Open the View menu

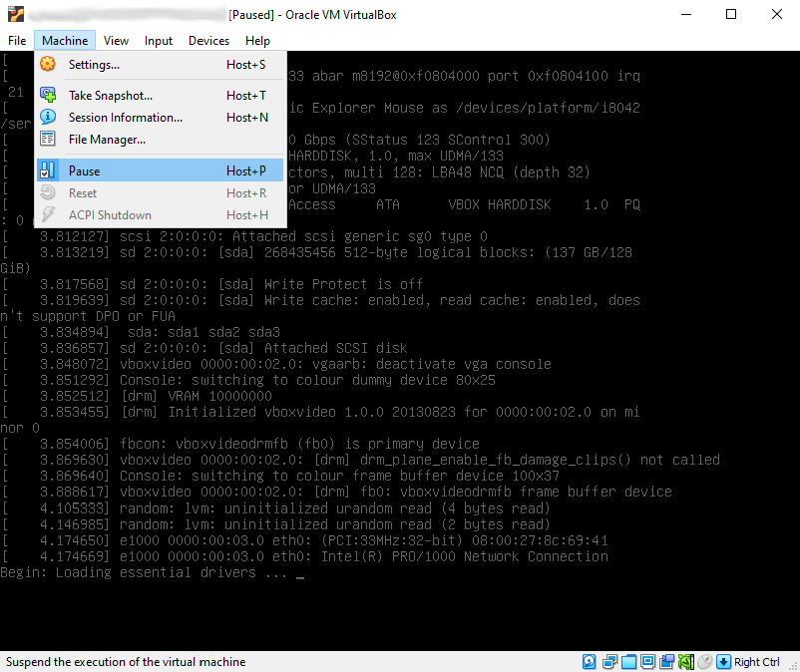tap(116, 40)
